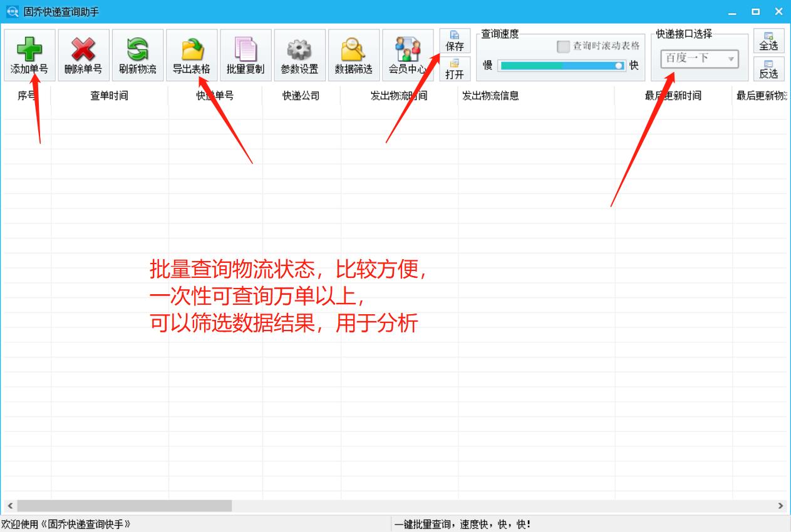791x532 pixels.
Task: Click the 快递公司 column header
Action: tap(300, 97)
